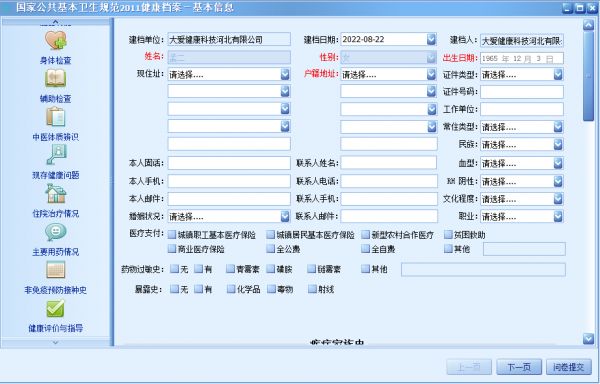Open the 住院治疗情况 house icon
This screenshot has width=600, height=384.
56,193
